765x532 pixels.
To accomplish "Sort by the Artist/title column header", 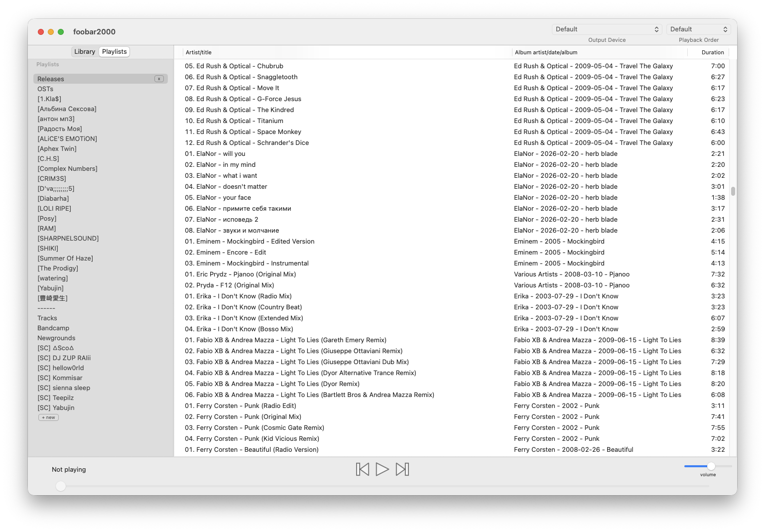I will pos(348,52).
